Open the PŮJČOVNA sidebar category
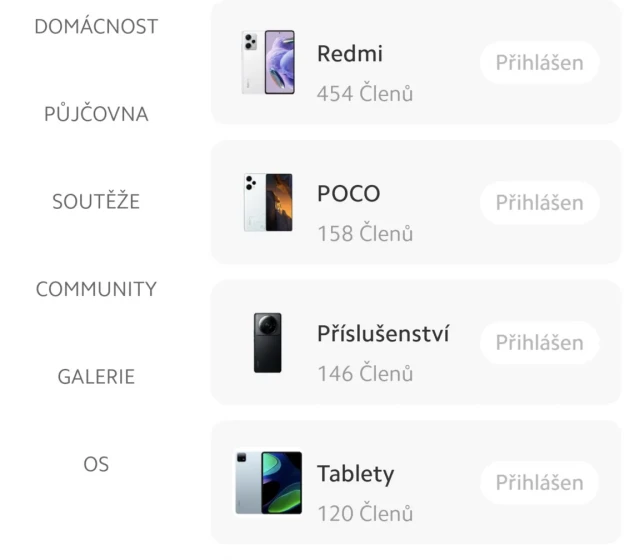Screen dimensions: 640x560 pyautogui.click(x=96, y=114)
